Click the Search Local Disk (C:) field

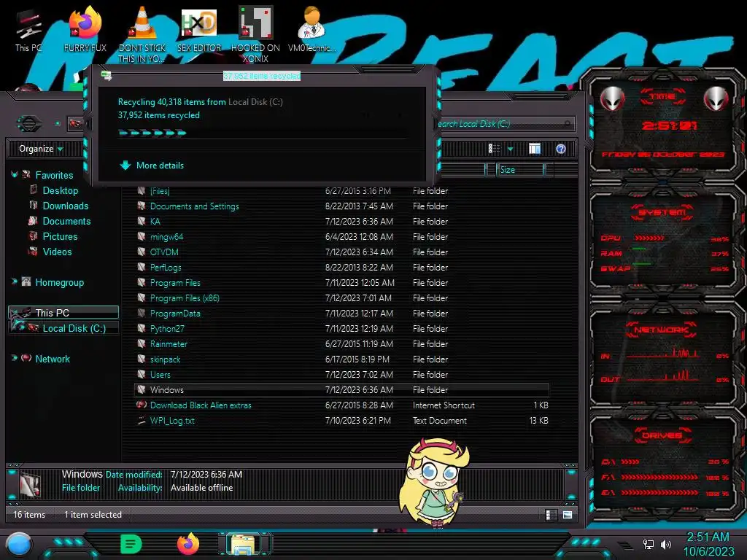tap(504, 124)
